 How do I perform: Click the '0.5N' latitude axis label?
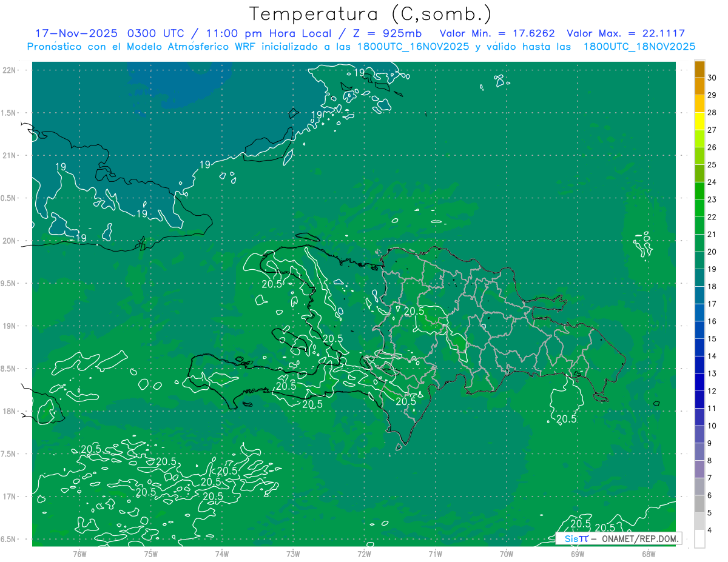click(9, 198)
